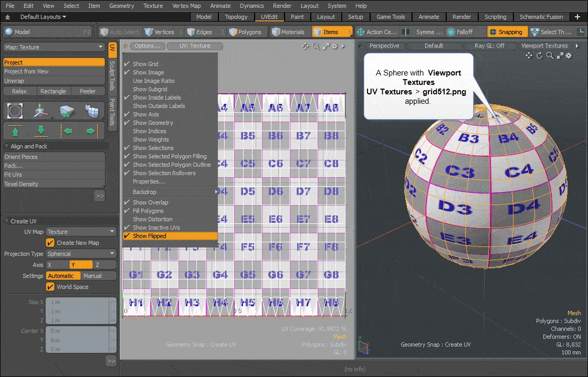
Task: Enable Show Flipped in the Options menu
Action: [x=150, y=236]
